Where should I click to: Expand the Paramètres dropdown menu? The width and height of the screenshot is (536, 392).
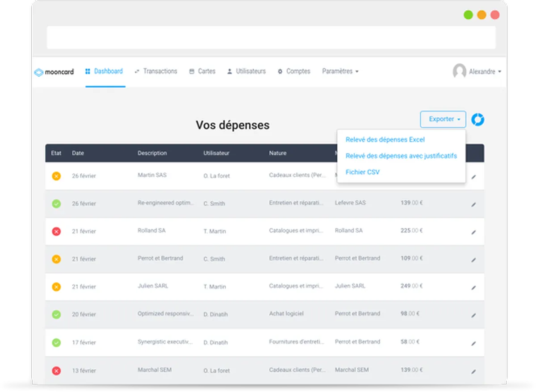point(340,71)
